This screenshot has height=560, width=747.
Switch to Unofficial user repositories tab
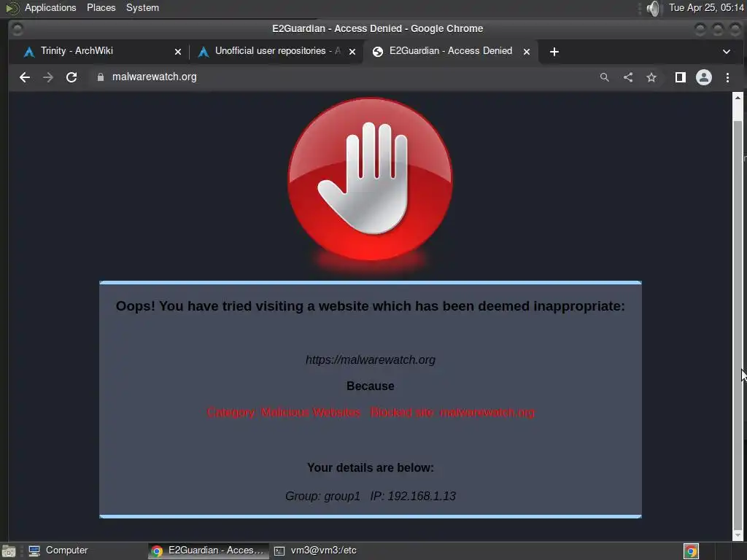pyautogui.click(x=276, y=51)
